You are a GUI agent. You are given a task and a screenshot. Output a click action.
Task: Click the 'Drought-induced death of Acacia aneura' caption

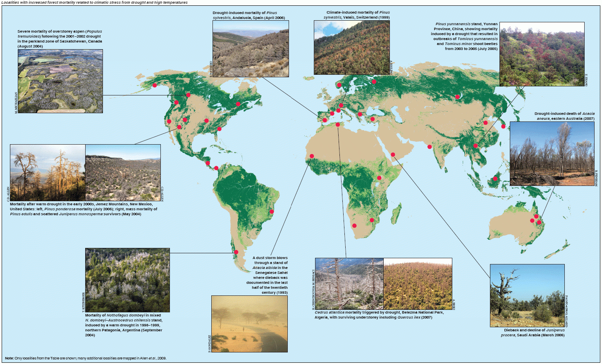[564, 116]
